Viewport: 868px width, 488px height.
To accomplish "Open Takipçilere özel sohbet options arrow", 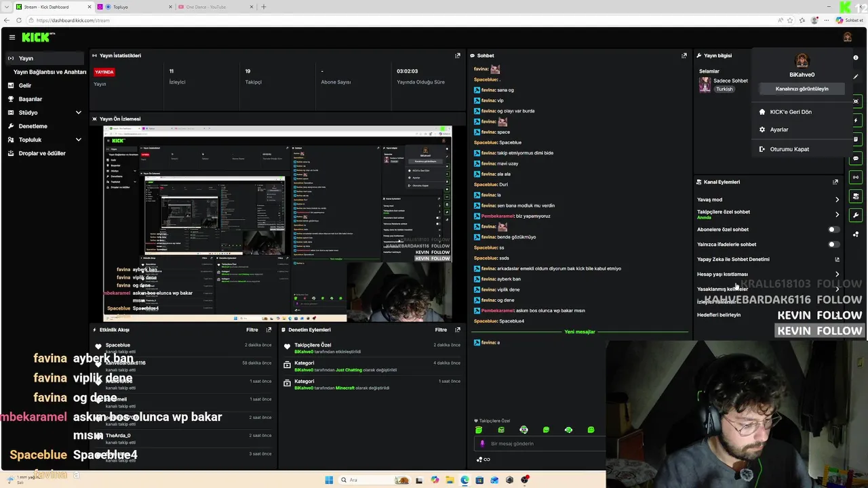I will point(837,214).
